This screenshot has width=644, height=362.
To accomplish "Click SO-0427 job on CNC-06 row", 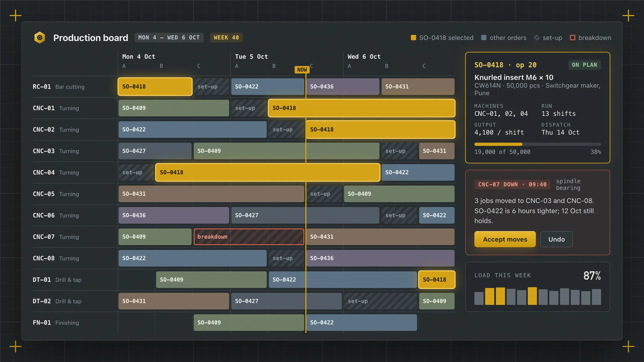I will coord(305,215).
